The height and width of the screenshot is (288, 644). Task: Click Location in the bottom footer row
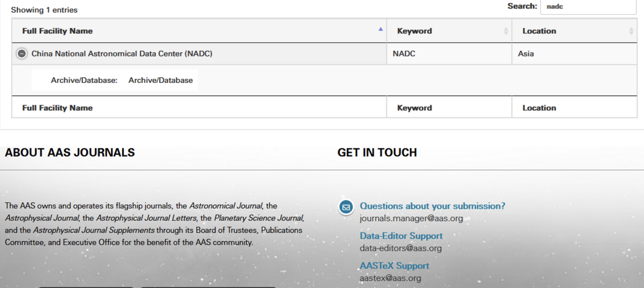click(x=539, y=108)
